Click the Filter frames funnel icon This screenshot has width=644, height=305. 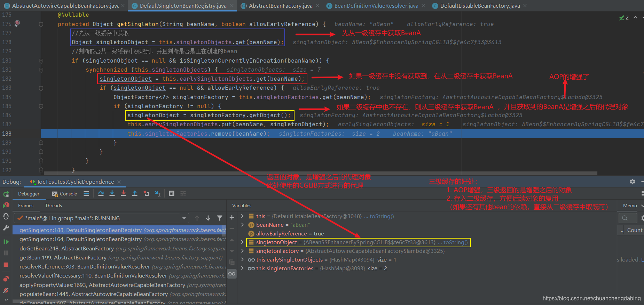tap(220, 218)
